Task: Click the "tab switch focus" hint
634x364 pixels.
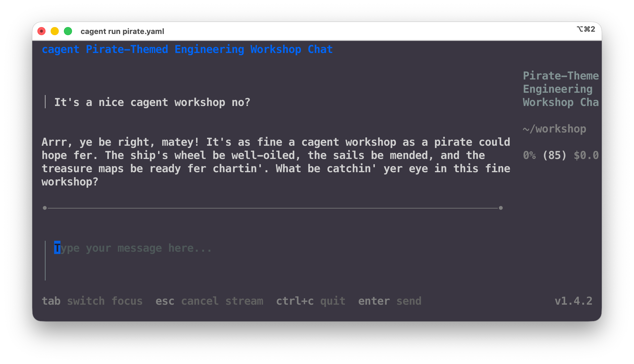Action: pos(92,301)
